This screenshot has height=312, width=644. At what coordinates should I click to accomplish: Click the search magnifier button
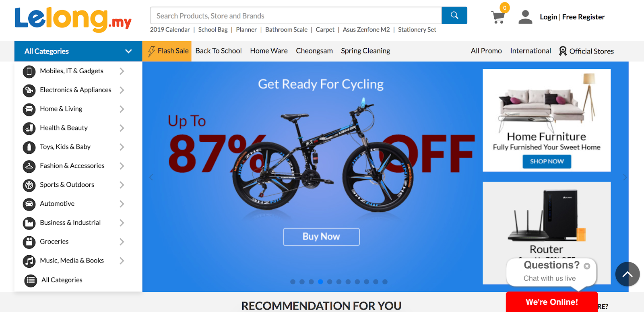454,15
